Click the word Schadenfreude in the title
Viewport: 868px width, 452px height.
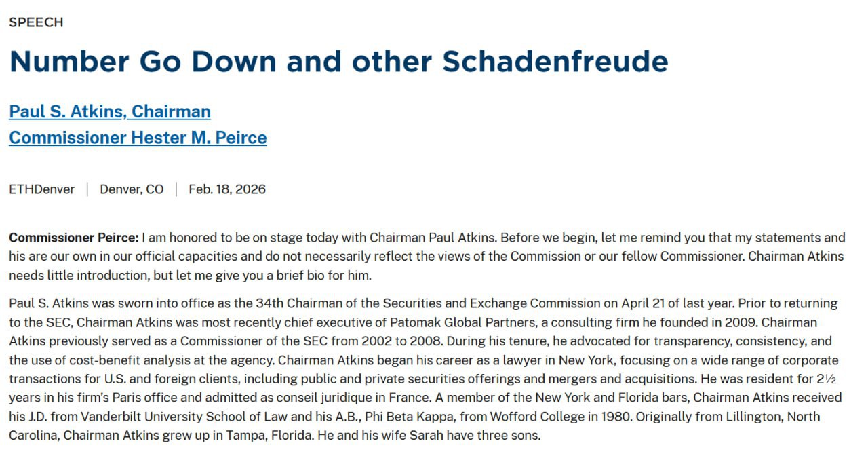pos(555,61)
